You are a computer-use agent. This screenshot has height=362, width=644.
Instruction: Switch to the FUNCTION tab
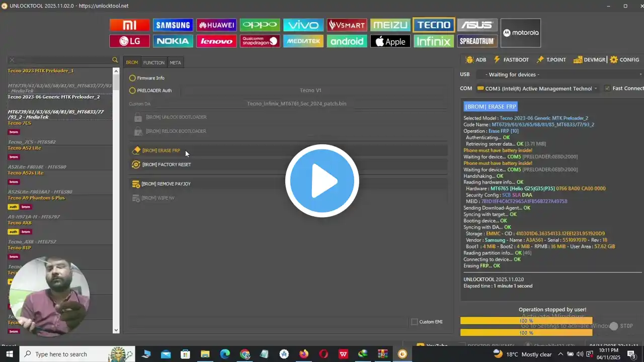click(154, 62)
